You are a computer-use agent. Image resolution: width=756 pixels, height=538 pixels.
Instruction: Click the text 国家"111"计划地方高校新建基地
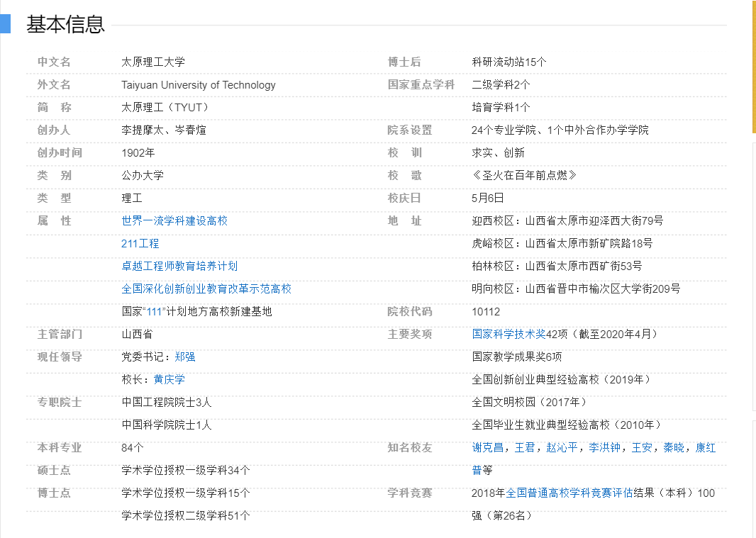tap(196, 311)
